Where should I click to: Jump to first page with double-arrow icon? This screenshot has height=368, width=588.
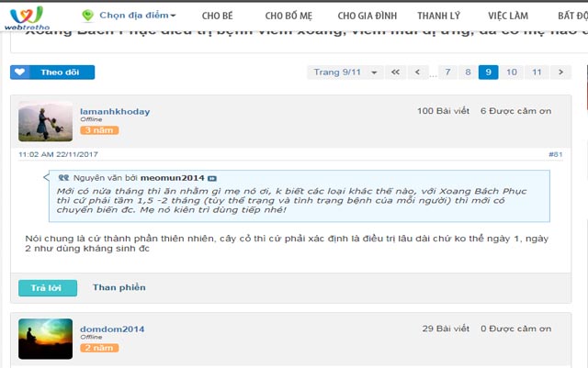tap(395, 72)
